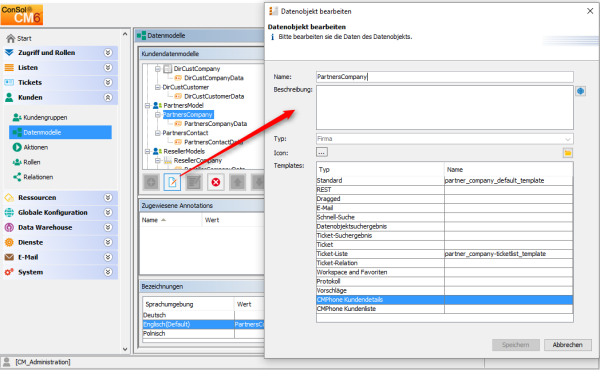The width and height of the screenshot is (600, 370).
Task: Open the Start home icon entry
Action: tap(19, 38)
